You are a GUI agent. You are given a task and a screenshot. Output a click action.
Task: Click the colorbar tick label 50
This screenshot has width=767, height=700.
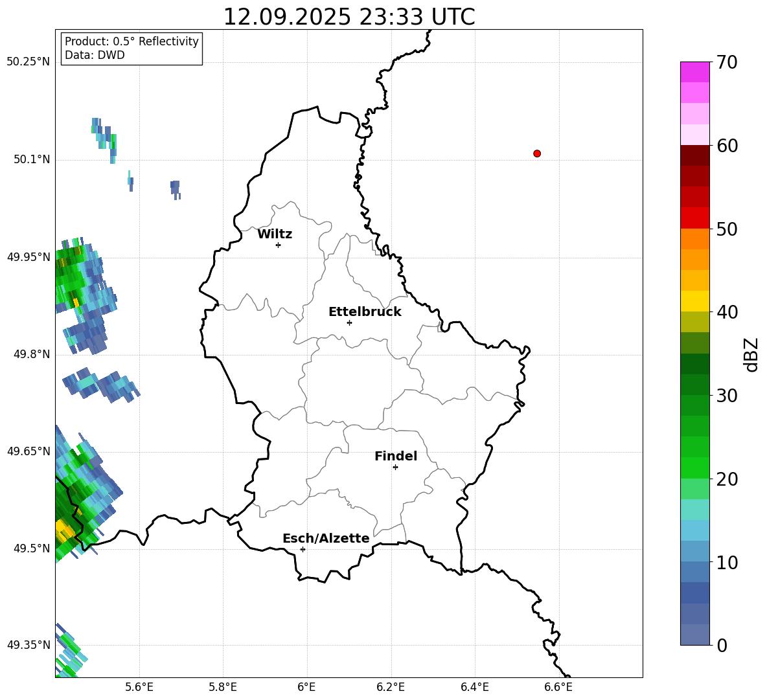pyautogui.click(x=727, y=229)
